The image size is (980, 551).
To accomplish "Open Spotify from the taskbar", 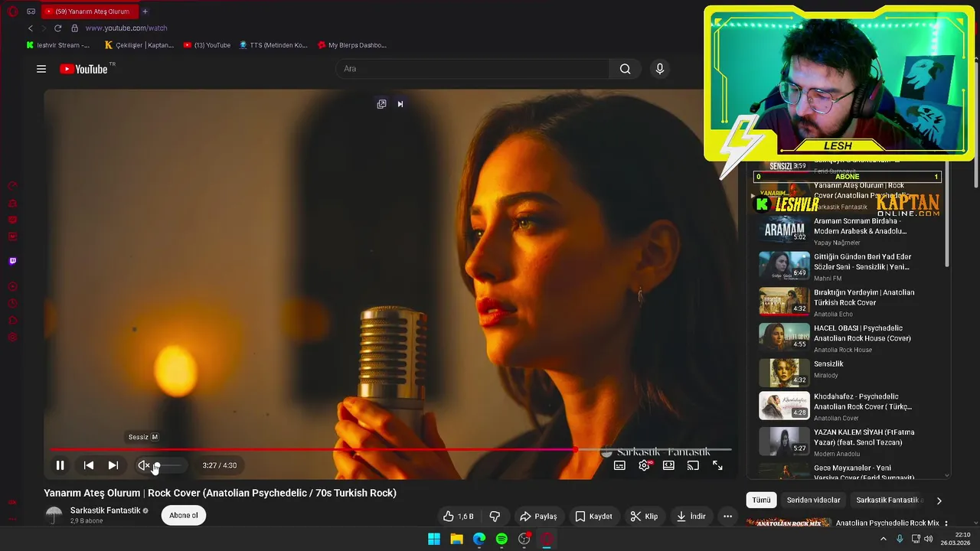I will coord(501,539).
